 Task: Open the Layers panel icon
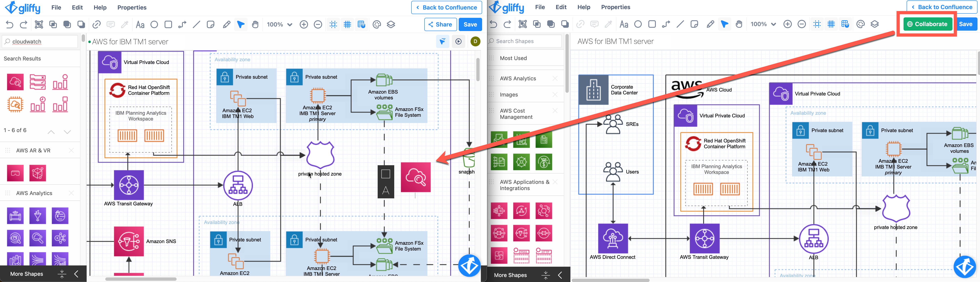tap(391, 24)
